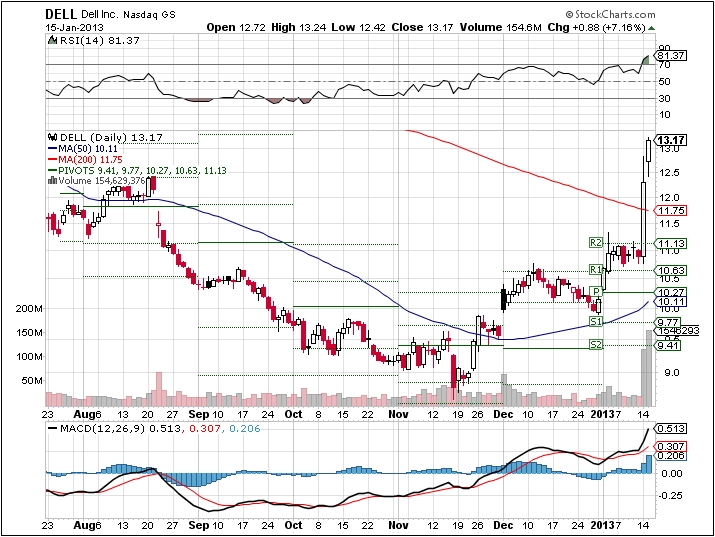
Task: Click the 15-Jan-2013 date label
Action: pos(74,27)
